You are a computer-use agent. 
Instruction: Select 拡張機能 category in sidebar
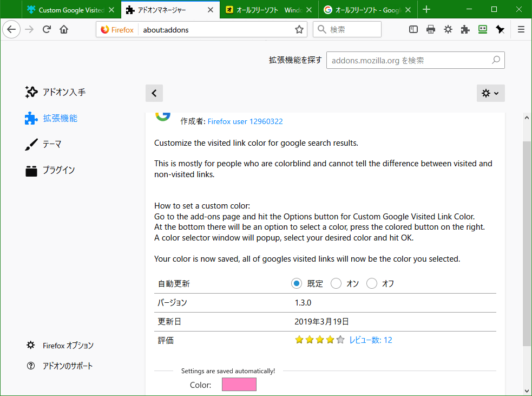(x=51, y=118)
